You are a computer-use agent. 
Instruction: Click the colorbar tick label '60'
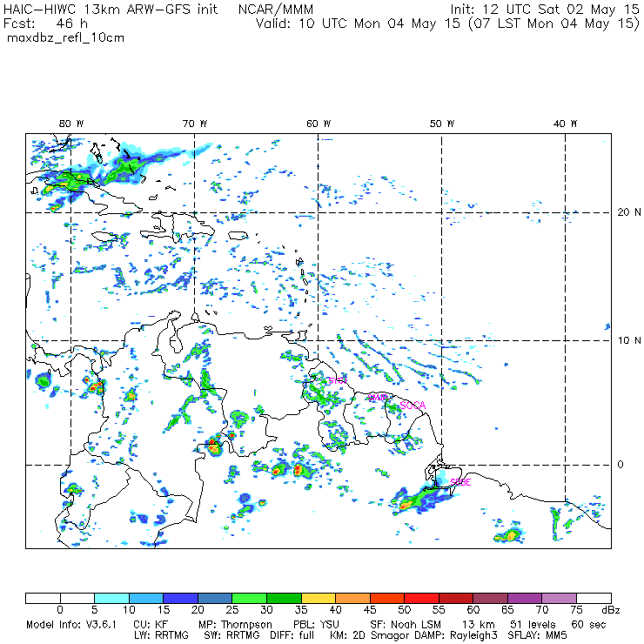click(x=473, y=610)
